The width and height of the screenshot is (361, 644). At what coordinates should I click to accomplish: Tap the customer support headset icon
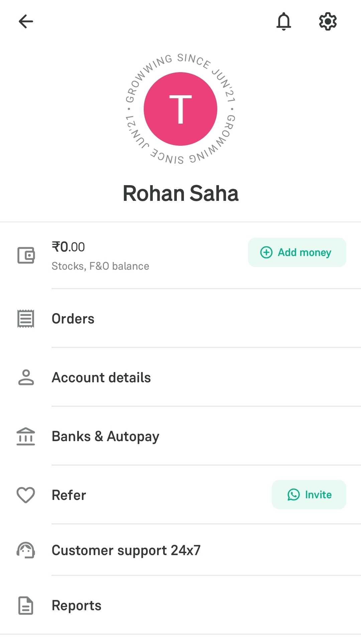(x=26, y=550)
